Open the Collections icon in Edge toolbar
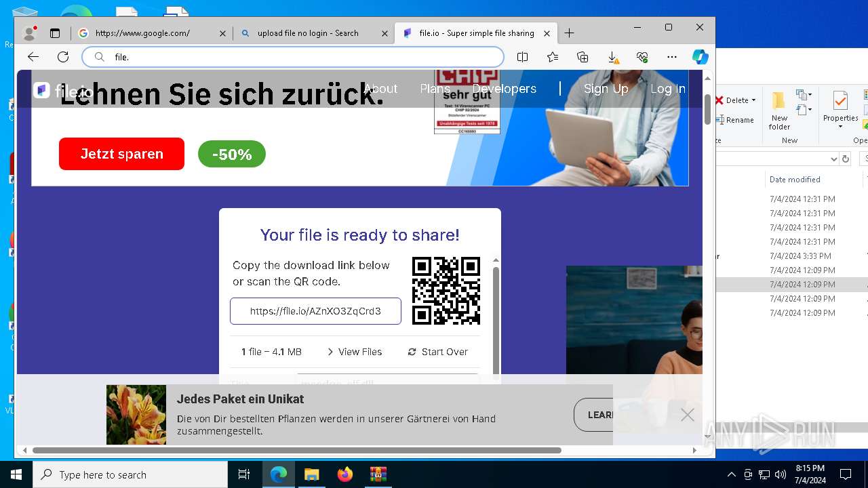 [583, 57]
